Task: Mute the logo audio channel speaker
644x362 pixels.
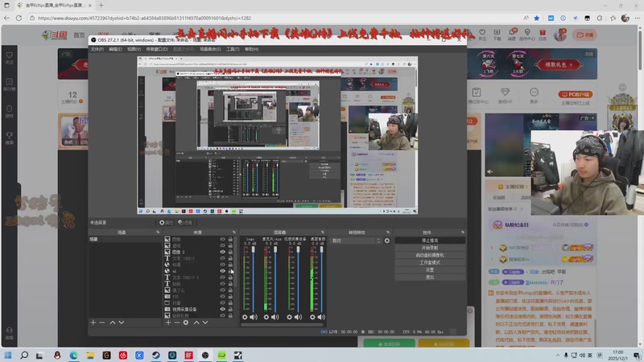Action: [254, 317]
